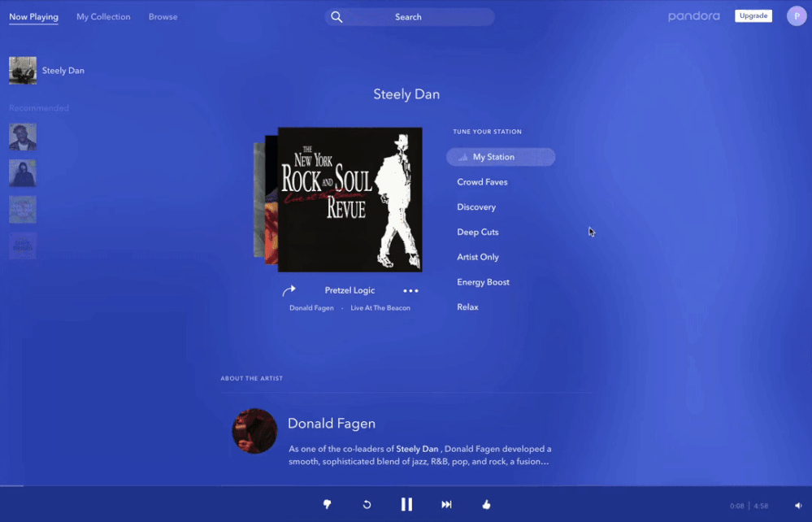The image size is (812, 522).
Task: Click the share arrow icon
Action: coord(289,290)
